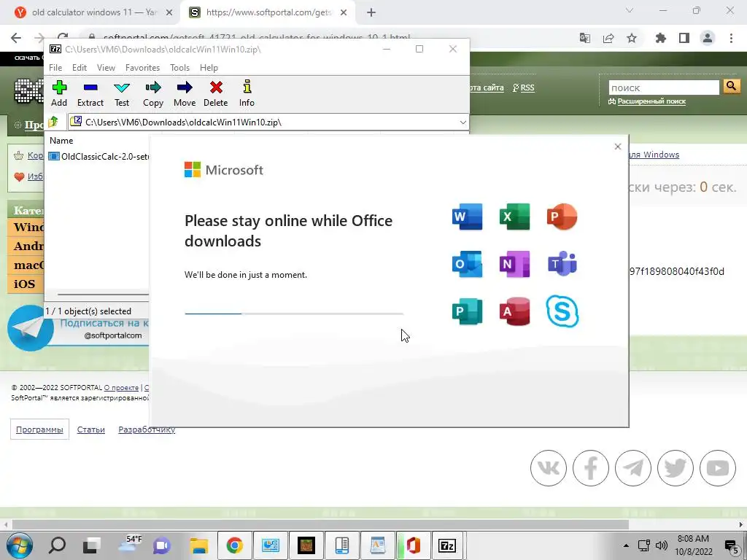The height and width of the screenshot is (560, 747).
Task: Expand the 7-Zip address path dropdown
Action: tap(462, 122)
